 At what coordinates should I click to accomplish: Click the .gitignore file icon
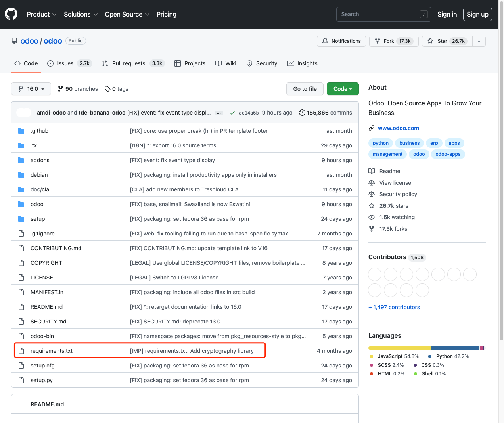tap(21, 234)
